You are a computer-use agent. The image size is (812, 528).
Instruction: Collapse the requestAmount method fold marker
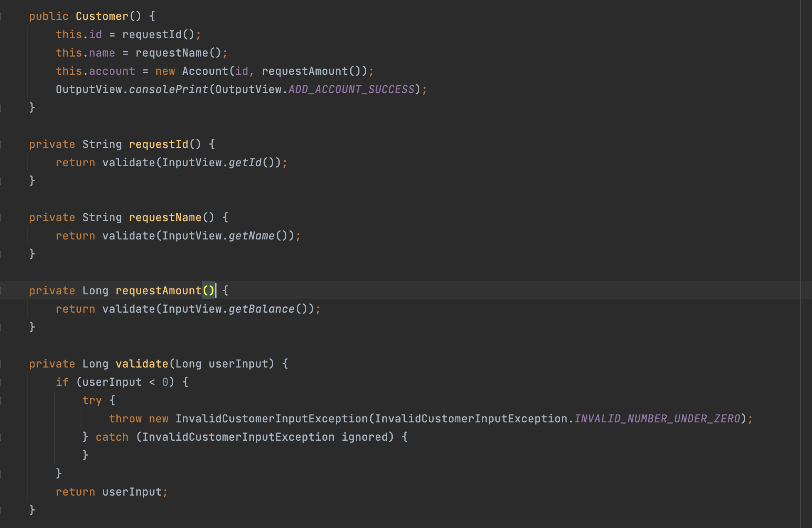coord(1,291)
